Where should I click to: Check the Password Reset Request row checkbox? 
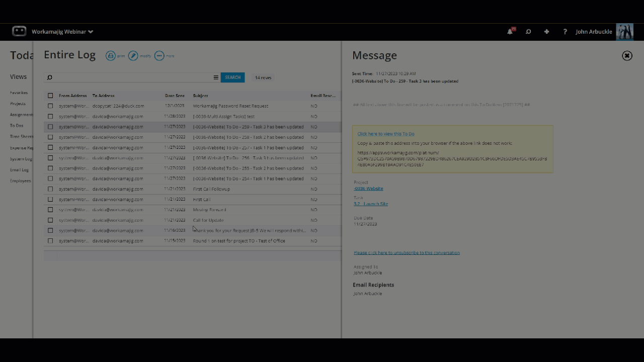click(50, 106)
